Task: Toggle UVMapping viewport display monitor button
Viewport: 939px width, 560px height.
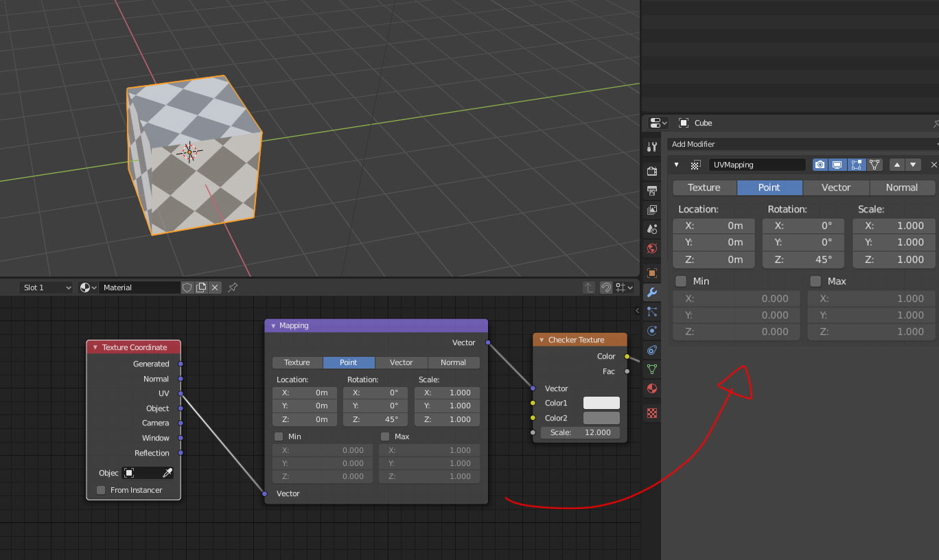Action: [x=837, y=165]
